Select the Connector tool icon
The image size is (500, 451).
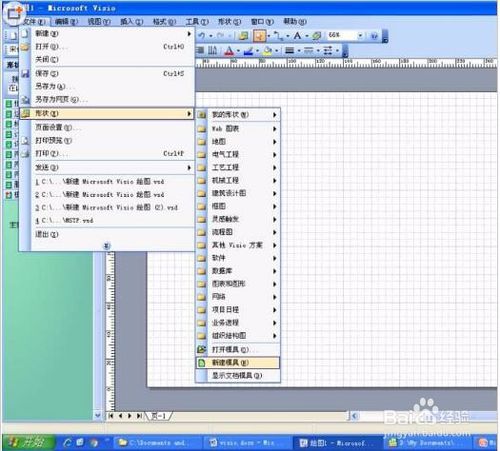point(278,35)
